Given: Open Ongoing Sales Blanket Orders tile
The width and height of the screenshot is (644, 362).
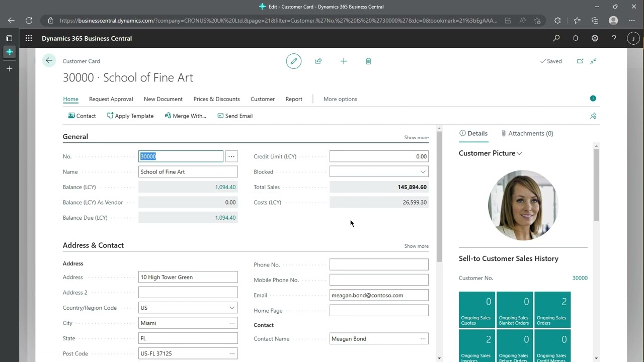Looking at the screenshot, I should [x=515, y=310].
